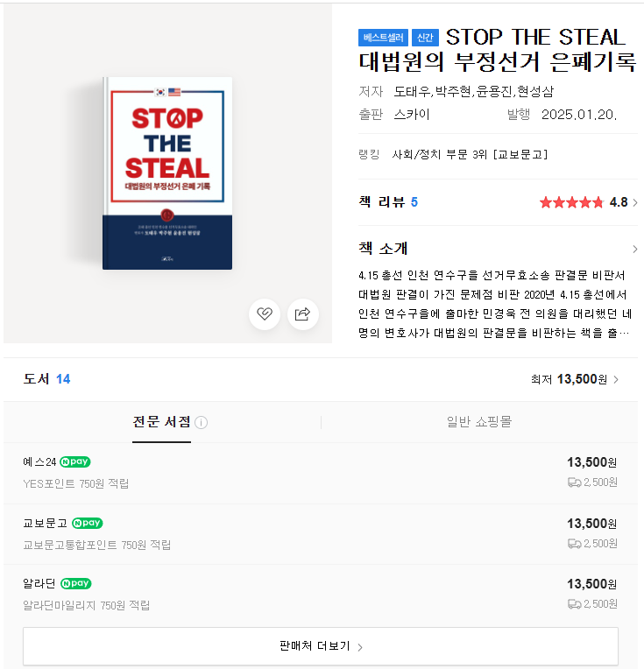Click delivery truck icon under 알라딘 price

coord(574,604)
